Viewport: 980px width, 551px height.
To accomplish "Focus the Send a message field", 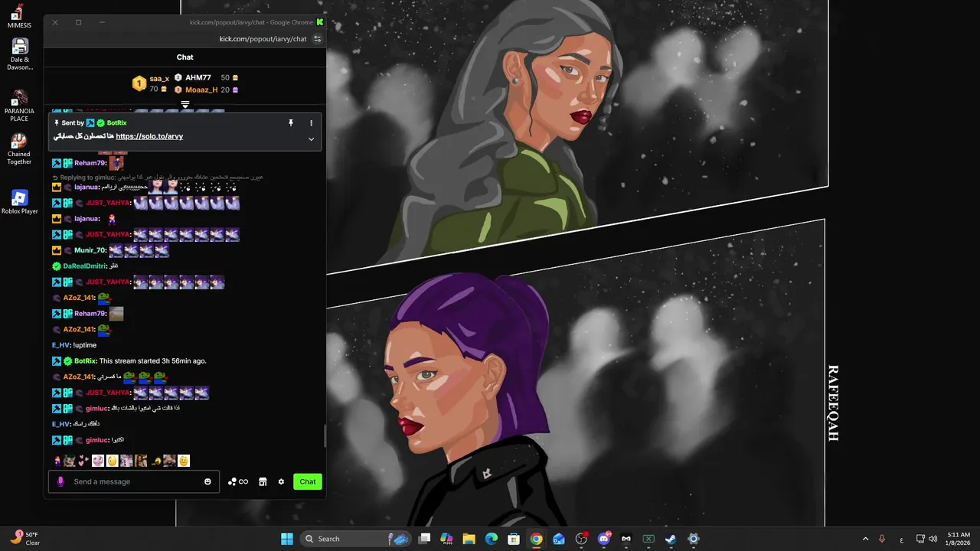I will coord(134,481).
